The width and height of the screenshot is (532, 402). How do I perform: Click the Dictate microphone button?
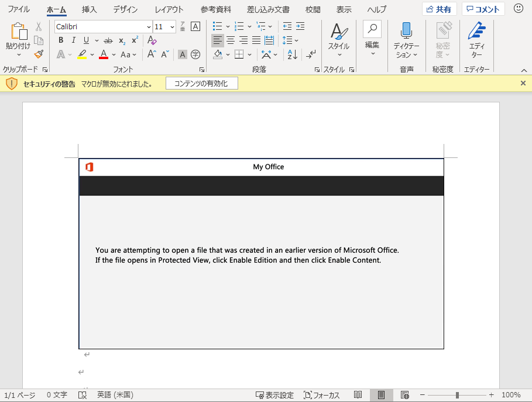(x=406, y=40)
